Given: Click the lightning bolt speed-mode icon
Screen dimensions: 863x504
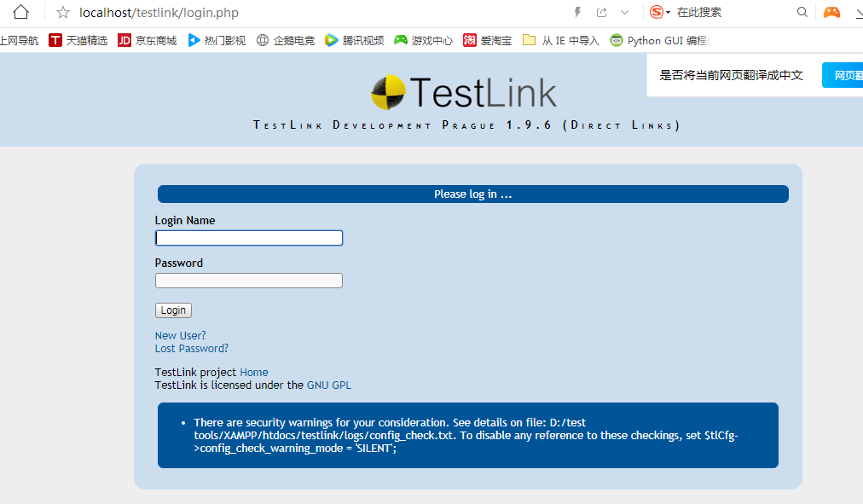Looking at the screenshot, I should click(578, 13).
